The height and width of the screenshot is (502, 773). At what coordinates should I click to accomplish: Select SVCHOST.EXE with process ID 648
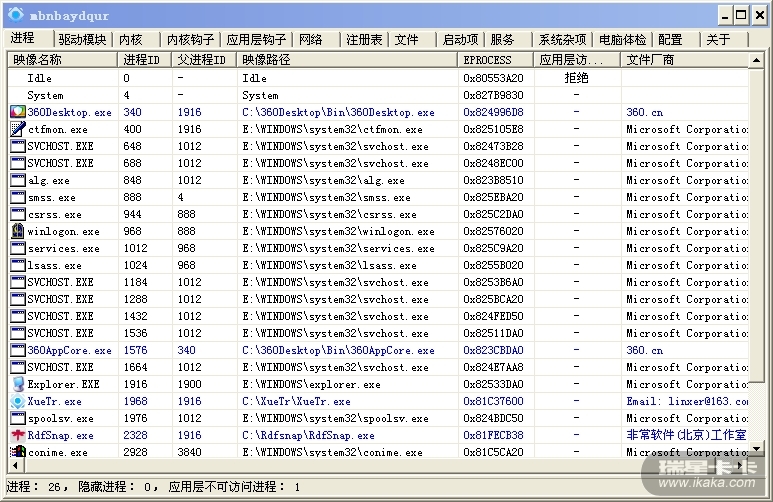click(x=60, y=146)
